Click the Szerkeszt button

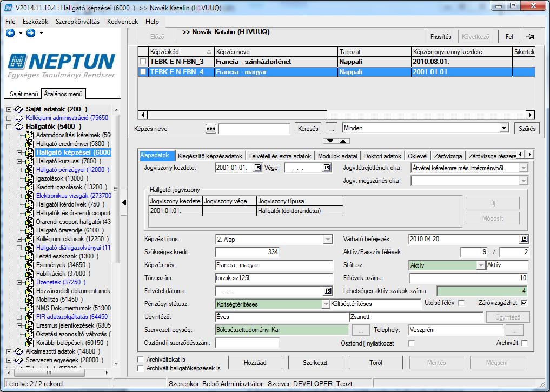(315, 363)
